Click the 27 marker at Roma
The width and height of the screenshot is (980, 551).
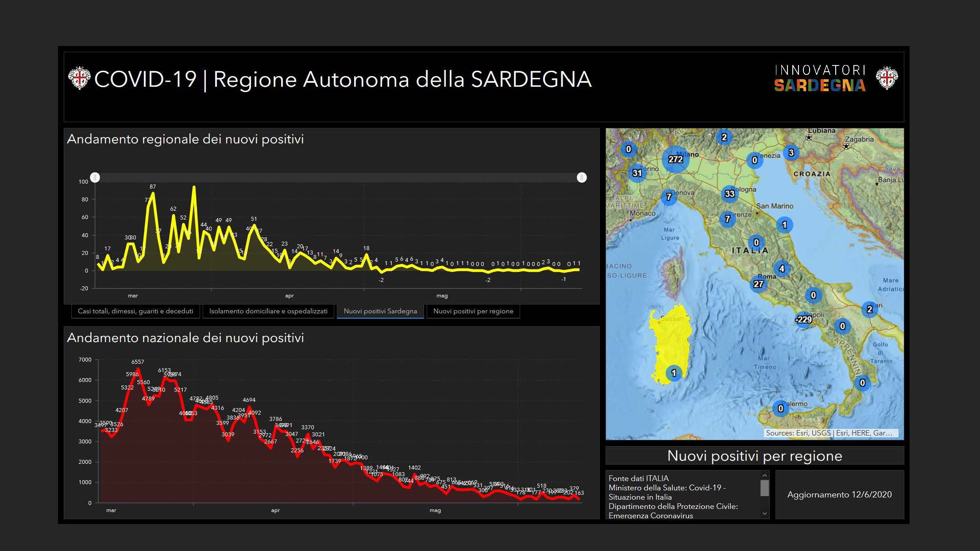[758, 284]
